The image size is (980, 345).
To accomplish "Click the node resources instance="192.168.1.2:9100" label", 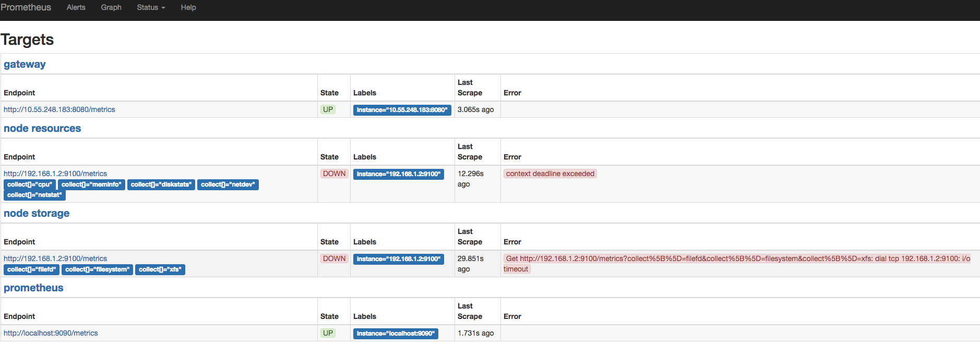I will pos(399,174).
